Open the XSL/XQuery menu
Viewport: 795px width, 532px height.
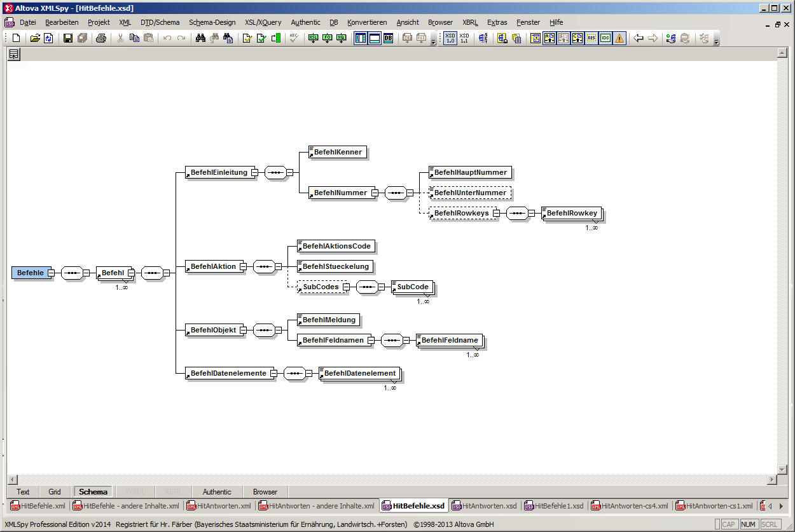[x=263, y=22]
